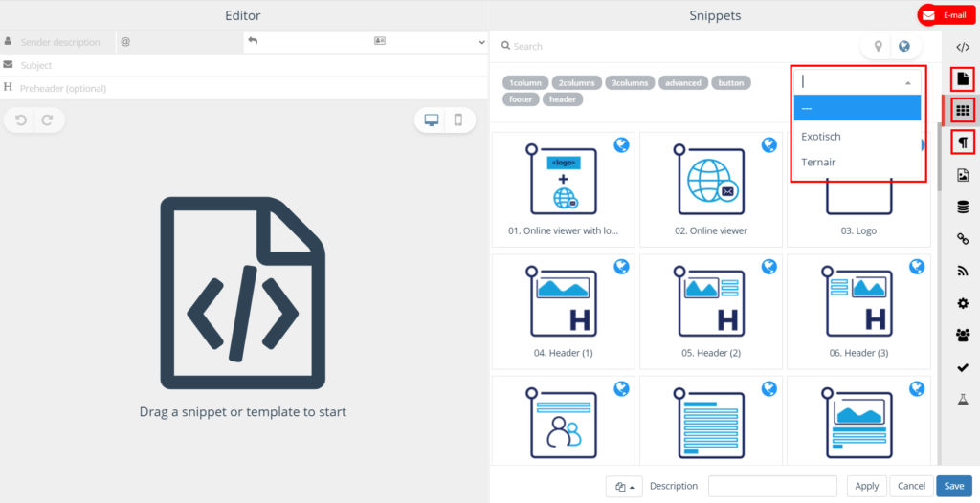
Task: Select the 01. Online viewer with logo snippet
Action: point(563,189)
